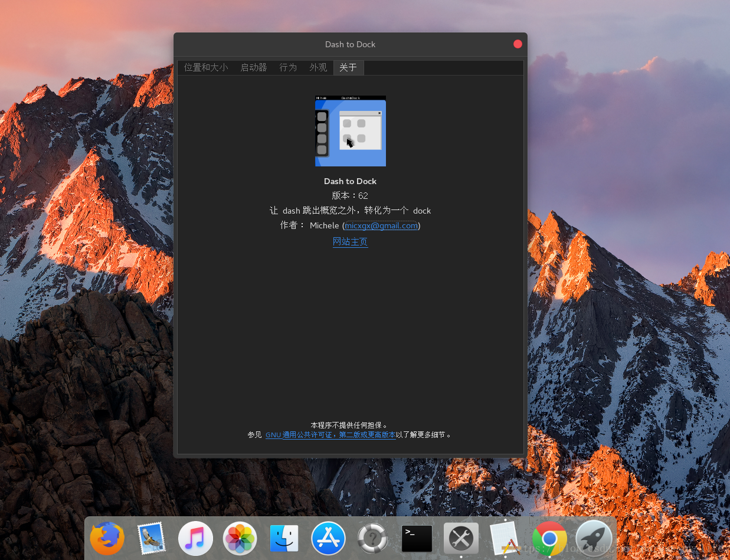Open the GNU 通用公共许可证 license link
The image size is (730, 560).
(x=330, y=435)
